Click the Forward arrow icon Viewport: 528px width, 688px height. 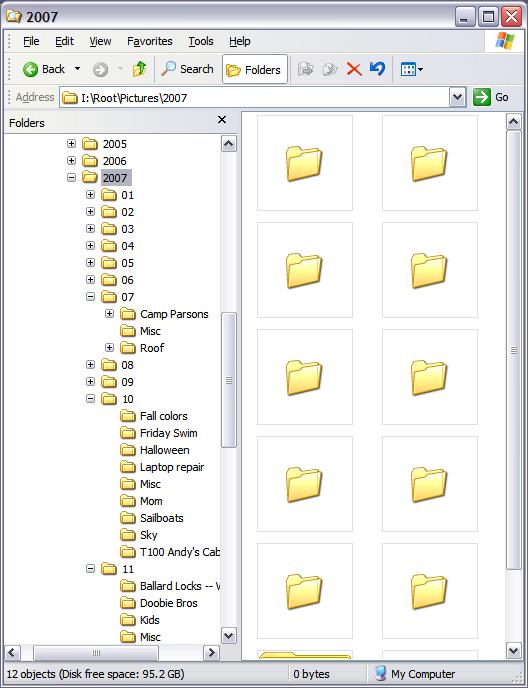click(x=101, y=69)
